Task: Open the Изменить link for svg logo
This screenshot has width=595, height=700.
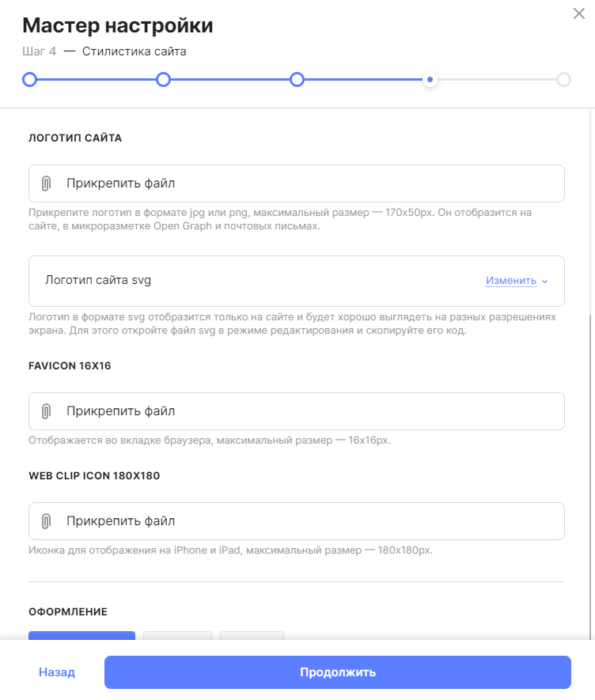Action: pos(511,280)
